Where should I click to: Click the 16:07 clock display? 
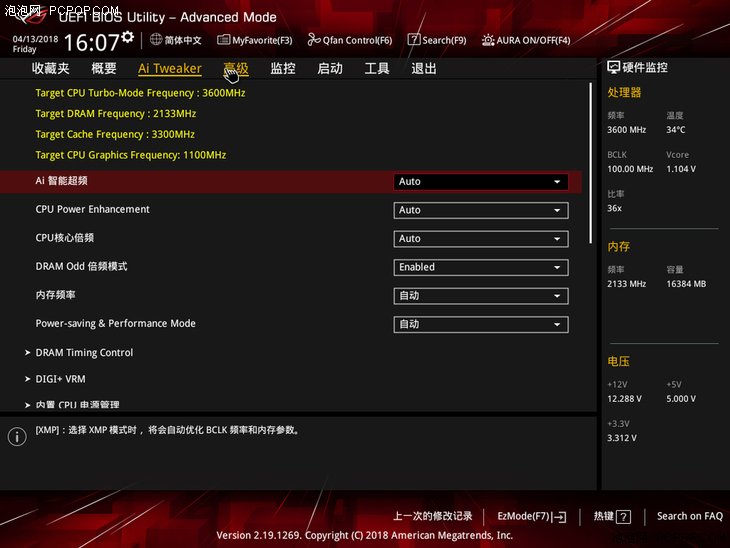pos(92,42)
